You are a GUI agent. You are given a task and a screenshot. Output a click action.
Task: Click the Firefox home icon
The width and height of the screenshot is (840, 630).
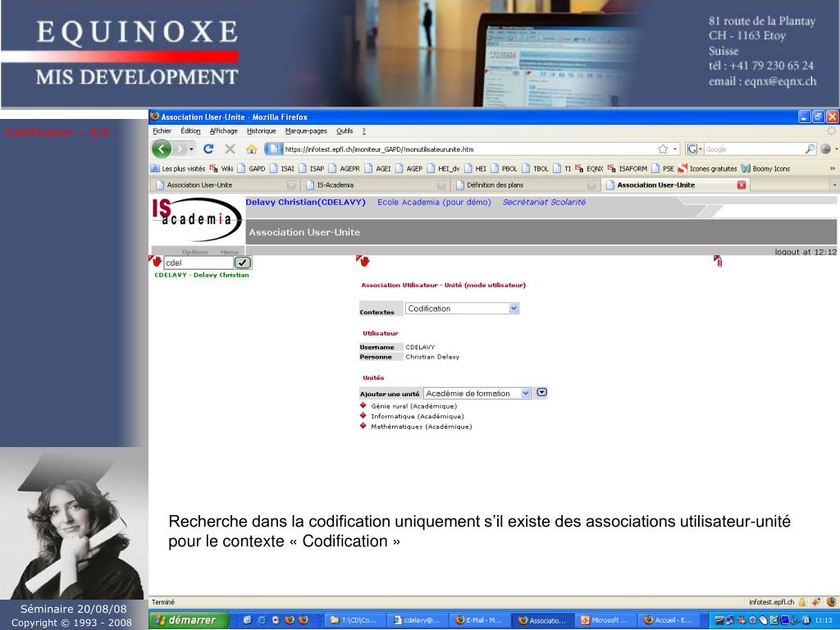[252, 149]
